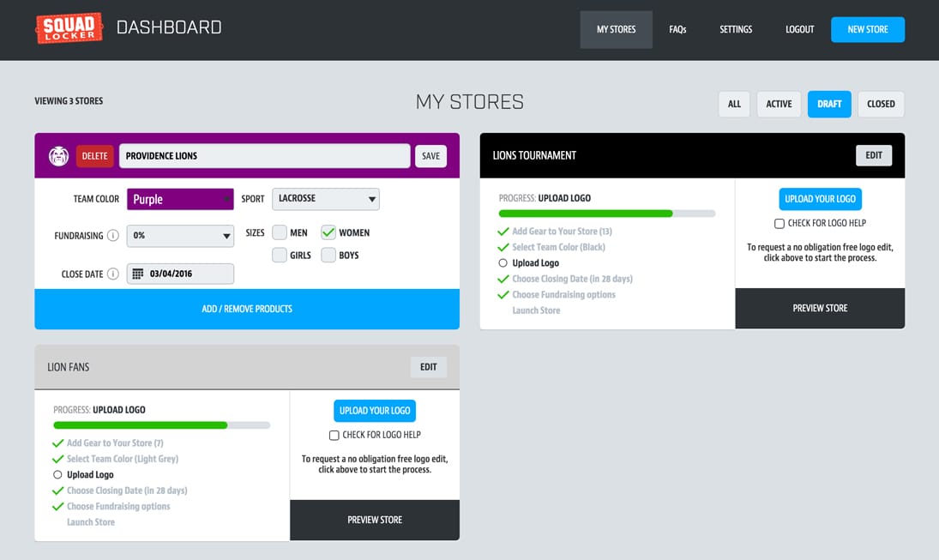
Task: Go to My Stores in the navigation
Action: click(x=617, y=29)
